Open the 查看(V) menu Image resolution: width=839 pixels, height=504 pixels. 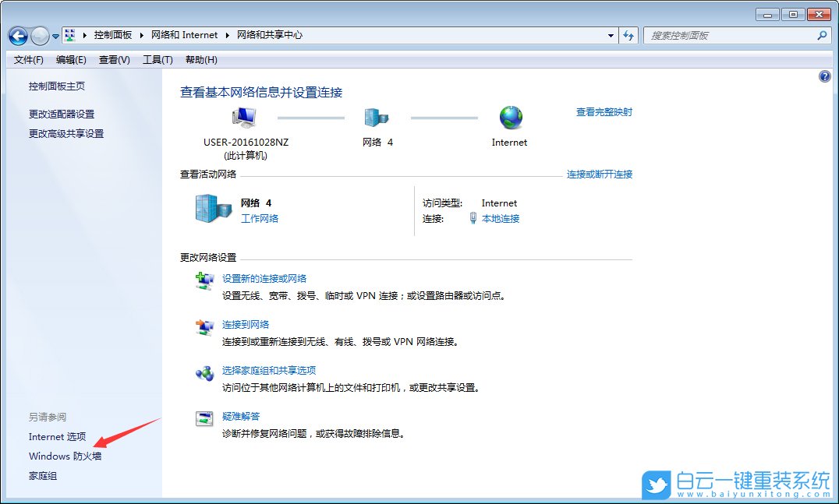coord(113,59)
